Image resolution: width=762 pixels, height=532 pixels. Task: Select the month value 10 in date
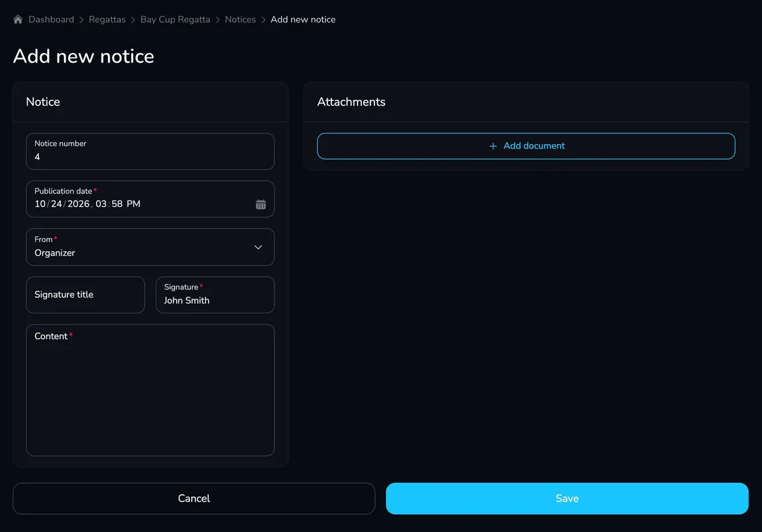pyautogui.click(x=40, y=204)
